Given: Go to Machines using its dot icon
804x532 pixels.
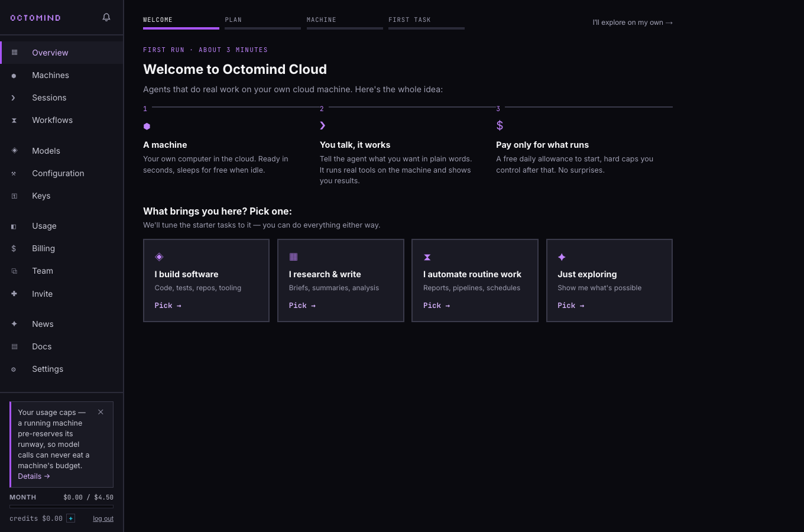Looking at the screenshot, I should click(14, 76).
